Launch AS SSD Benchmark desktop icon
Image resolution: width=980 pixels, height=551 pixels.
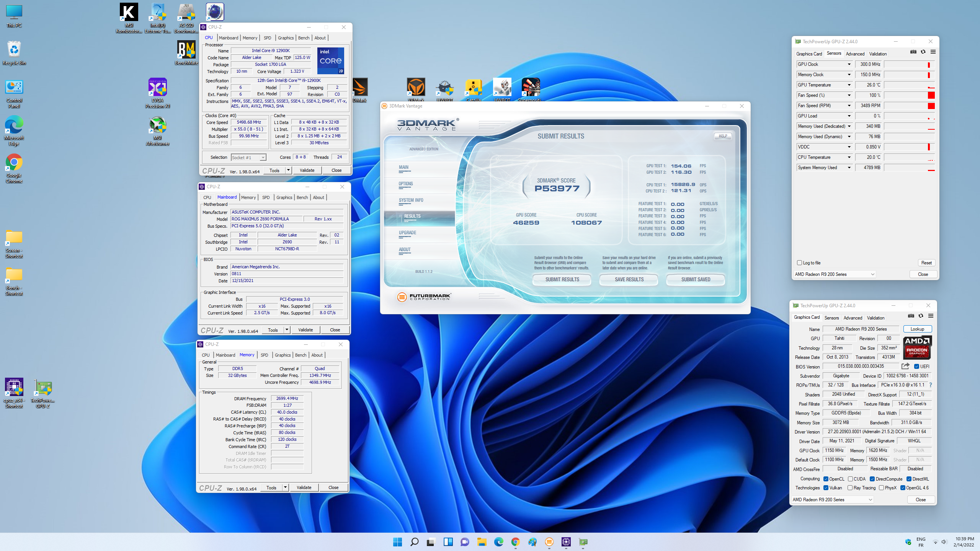pyautogui.click(x=186, y=18)
